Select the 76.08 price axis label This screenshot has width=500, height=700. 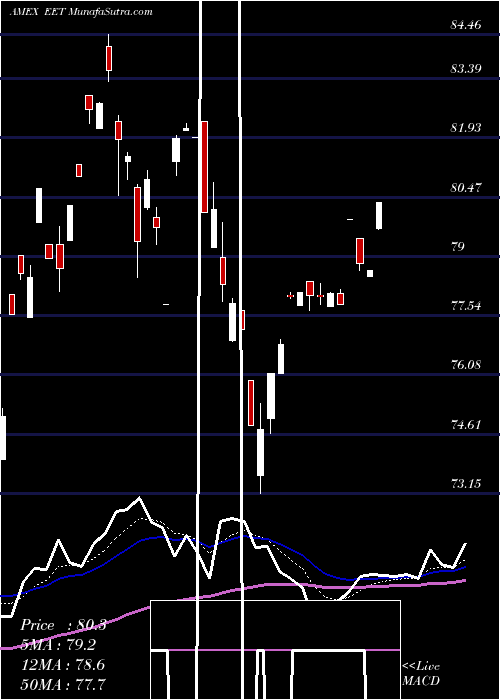[x=466, y=365]
